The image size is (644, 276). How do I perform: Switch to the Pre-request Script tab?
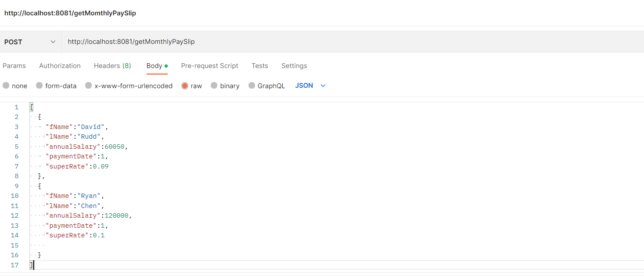pos(209,65)
